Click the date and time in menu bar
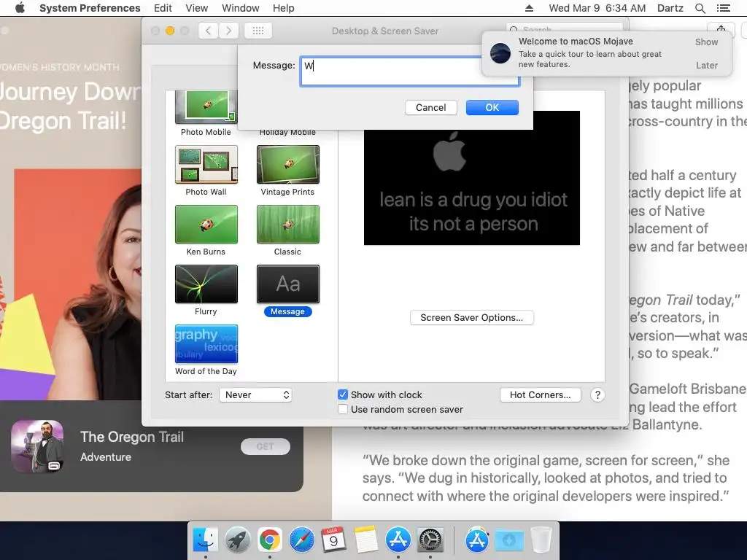 [x=597, y=8]
